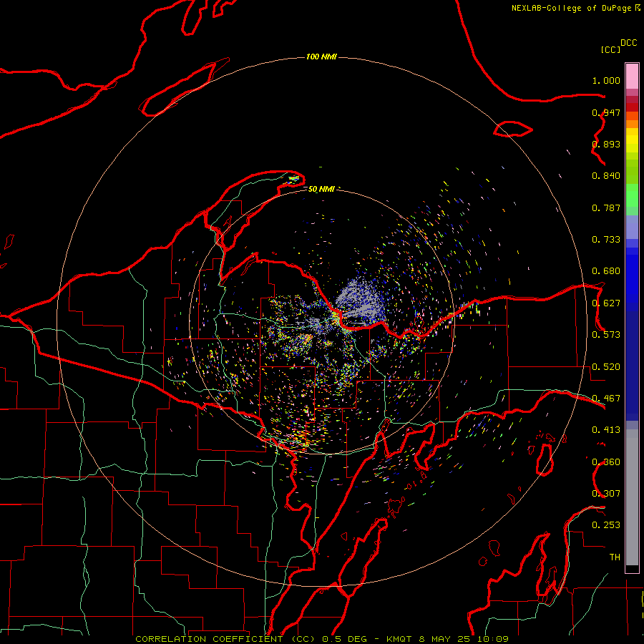The width and height of the screenshot is (644, 644).
Task: Click the 100 NMI range ring label
Action: coord(321,57)
